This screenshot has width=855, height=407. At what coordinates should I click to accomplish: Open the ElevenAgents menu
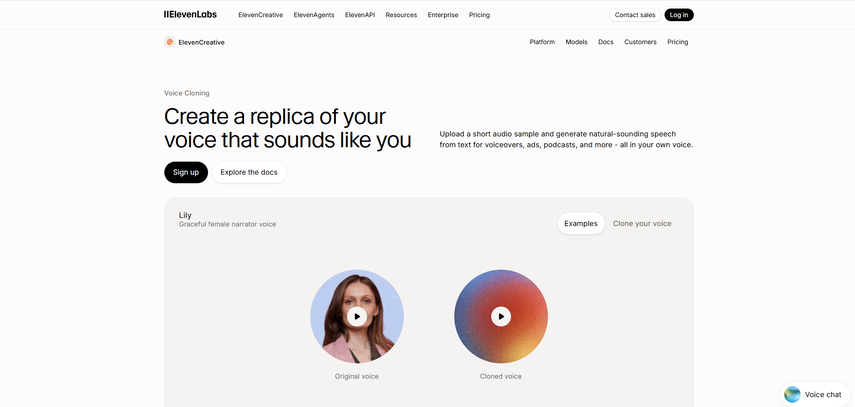pos(314,15)
